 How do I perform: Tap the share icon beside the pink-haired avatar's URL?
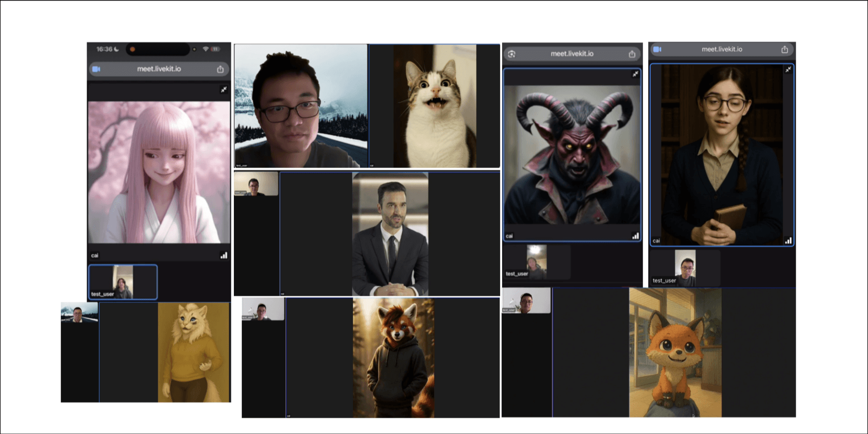220,69
